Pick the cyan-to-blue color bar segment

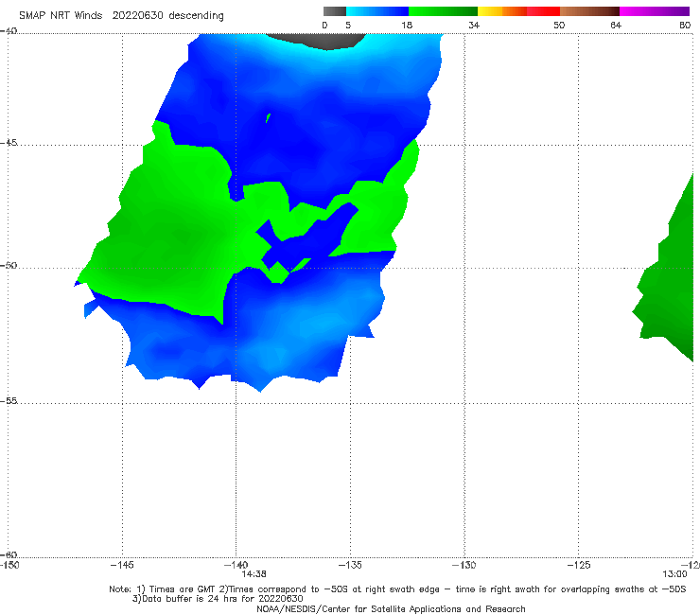(x=377, y=11)
